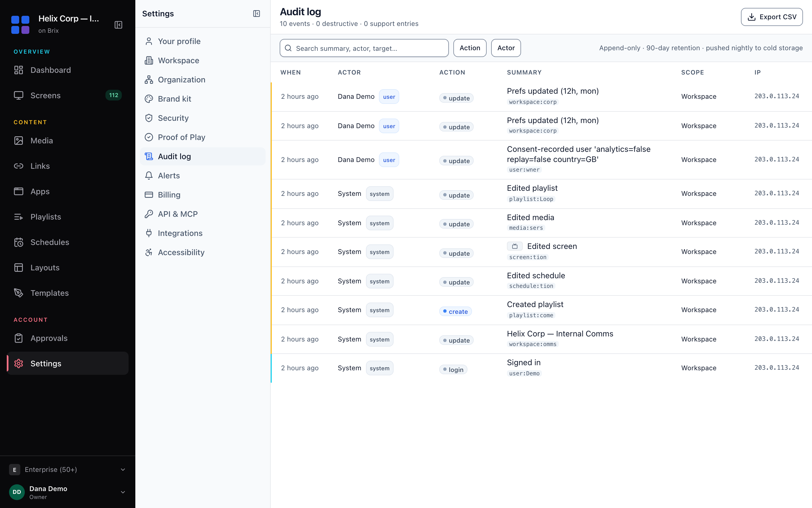This screenshot has height=508, width=812.
Task: Click the Consent-recorded user summary text
Action: coord(579,154)
